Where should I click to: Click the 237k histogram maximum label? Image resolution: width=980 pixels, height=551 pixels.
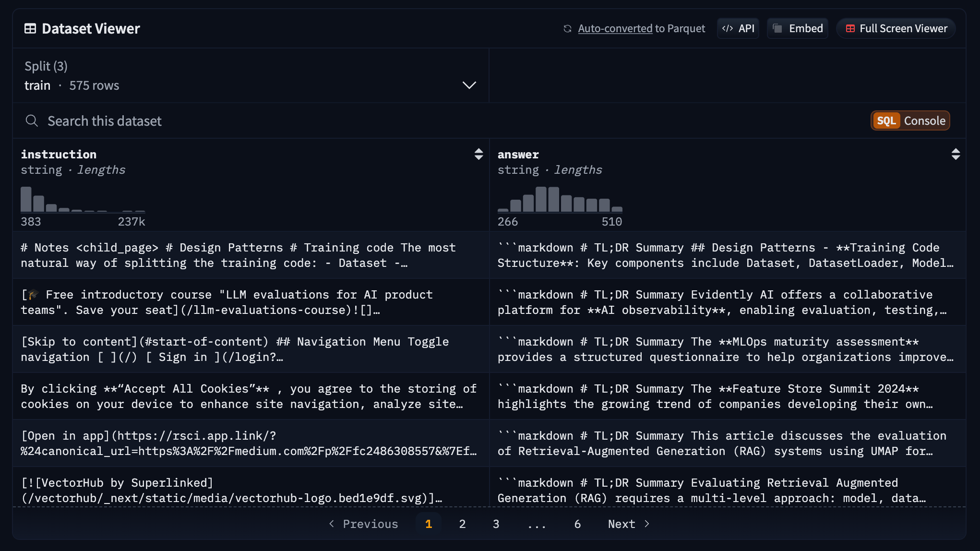[x=131, y=222]
